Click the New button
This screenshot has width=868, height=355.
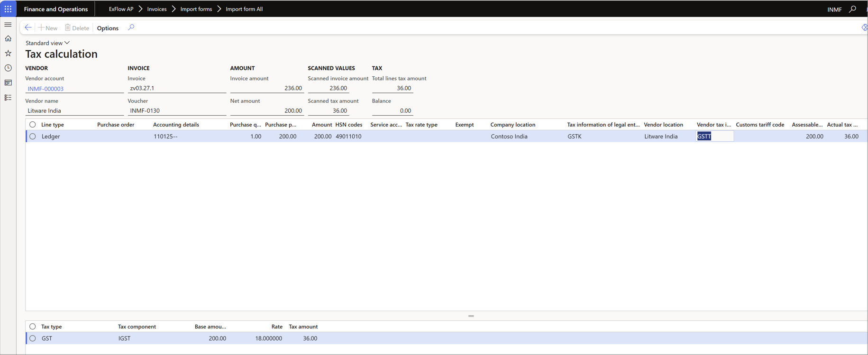(x=48, y=28)
